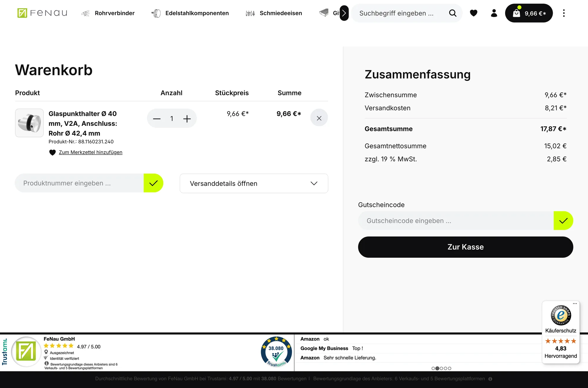Click the Käuferschutz label in widget

tap(561, 331)
